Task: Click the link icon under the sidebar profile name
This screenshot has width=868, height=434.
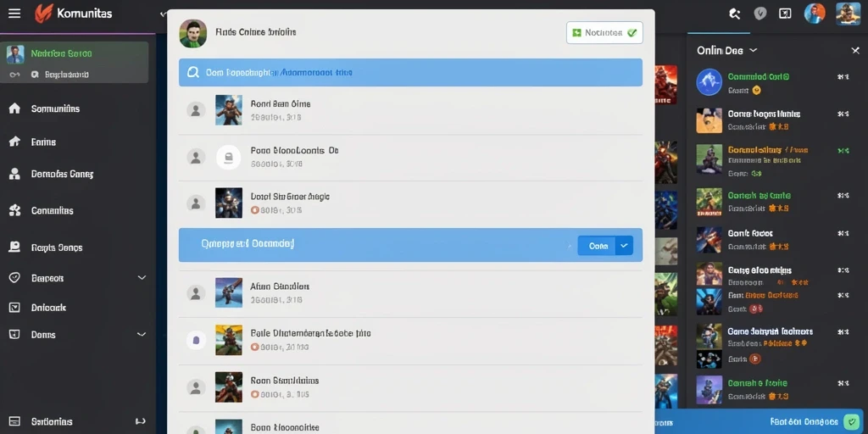Action: [x=15, y=75]
